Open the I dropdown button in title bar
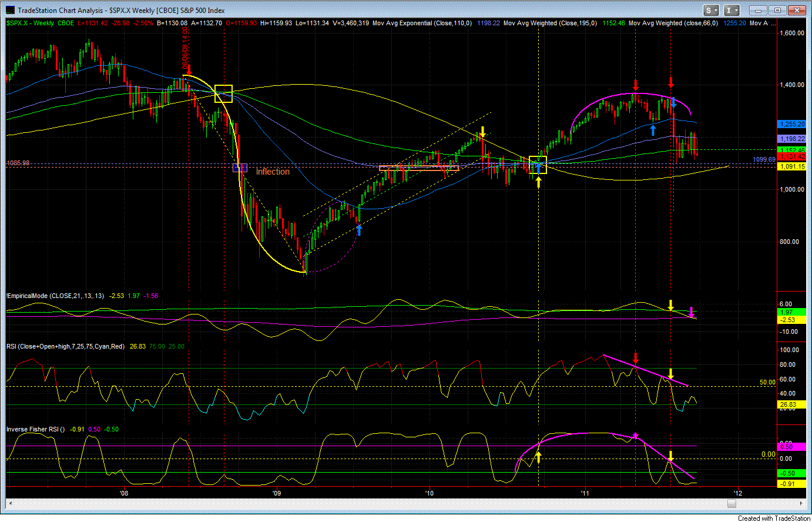Viewport: 812px width, 522px height. click(732, 11)
